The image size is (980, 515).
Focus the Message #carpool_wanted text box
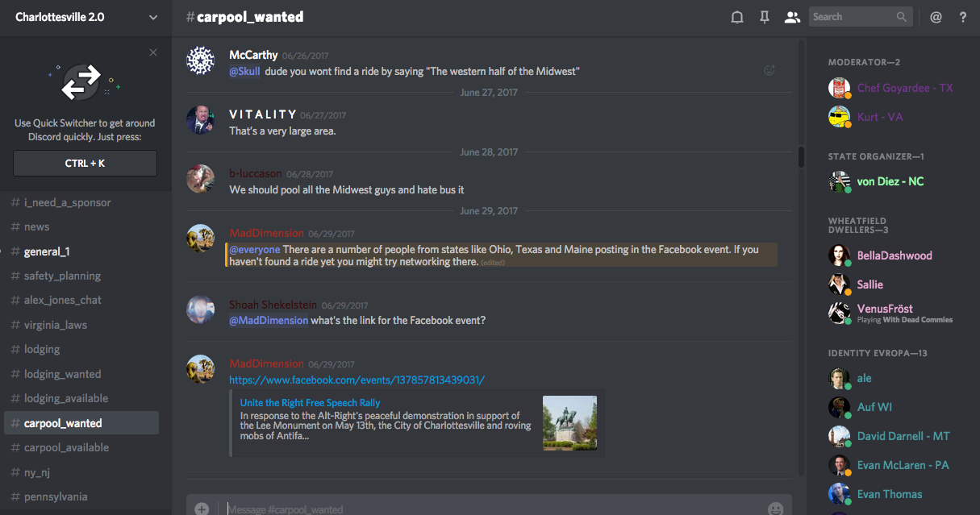(x=492, y=509)
